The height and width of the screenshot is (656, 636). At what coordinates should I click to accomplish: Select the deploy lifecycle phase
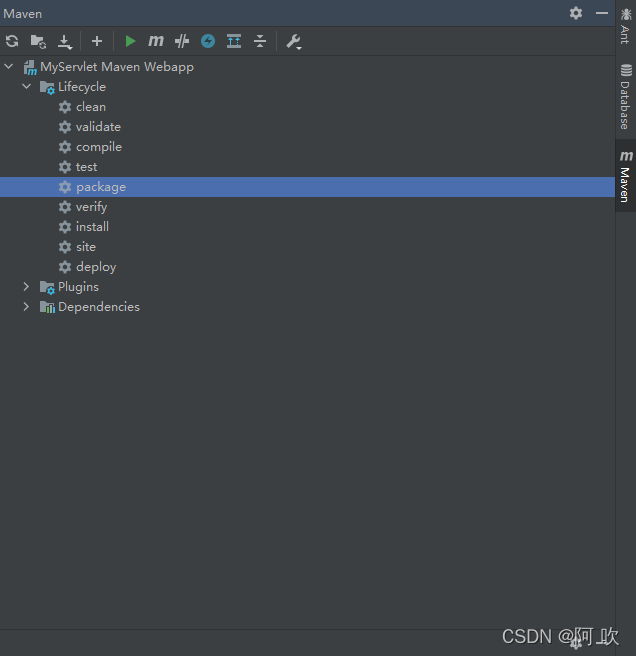tap(96, 267)
